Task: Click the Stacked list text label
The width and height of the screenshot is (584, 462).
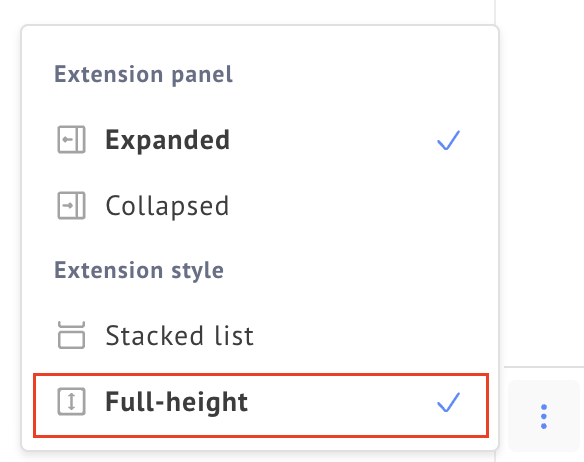Action: 180,335
